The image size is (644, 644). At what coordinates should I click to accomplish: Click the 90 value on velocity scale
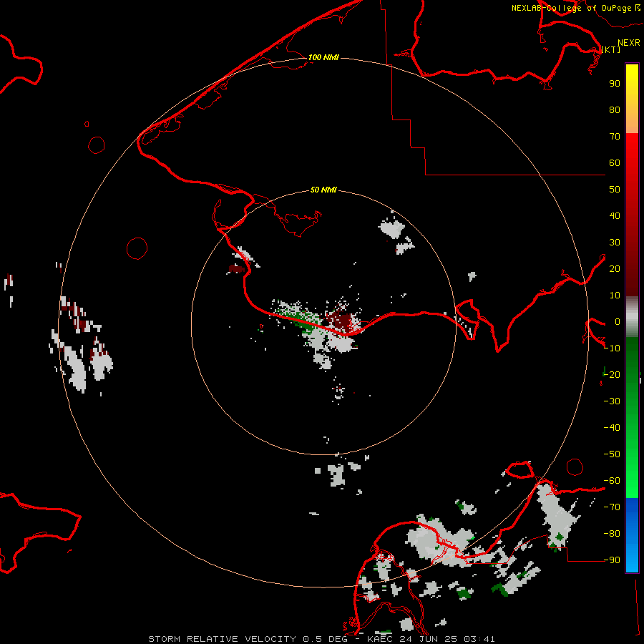[x=615, y=84]
